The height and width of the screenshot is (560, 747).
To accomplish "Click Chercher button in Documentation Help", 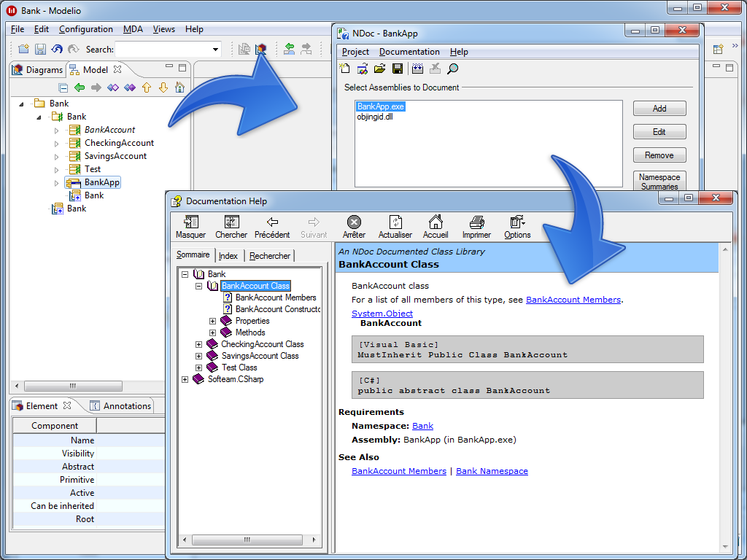I will [231, 227].
